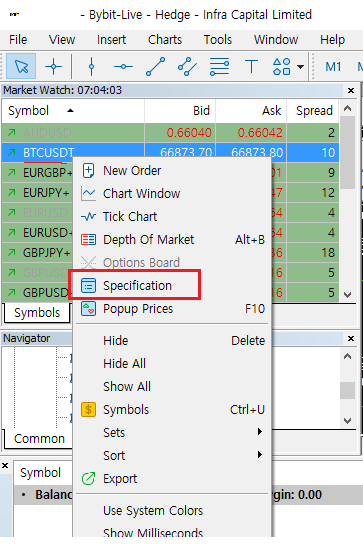Open the Help menu

[x=332, y=39]
